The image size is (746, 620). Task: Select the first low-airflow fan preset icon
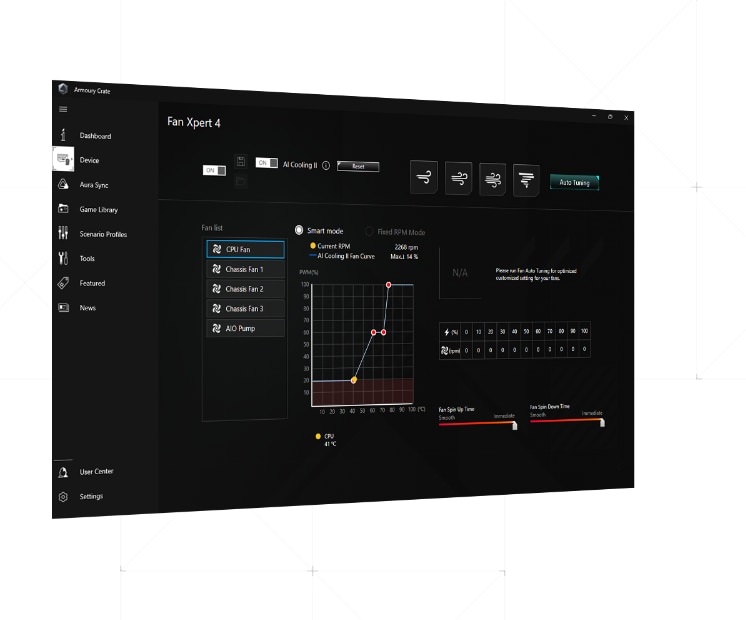pos(424,178)
